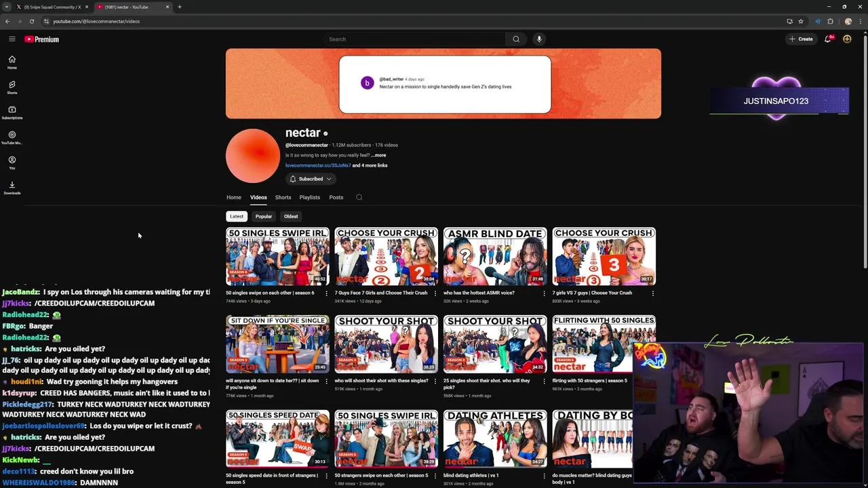Screen dimensions: 868x488
Task: Open options for 'who will shoot their shot' video
Action: pos(435,381)
